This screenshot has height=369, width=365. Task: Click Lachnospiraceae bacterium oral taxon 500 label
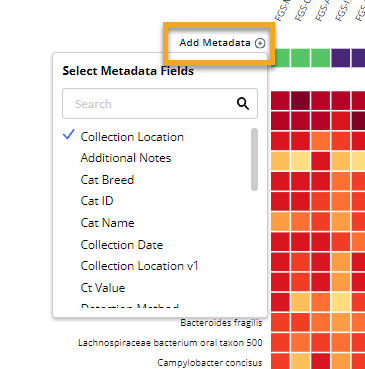tap(170, 343)
